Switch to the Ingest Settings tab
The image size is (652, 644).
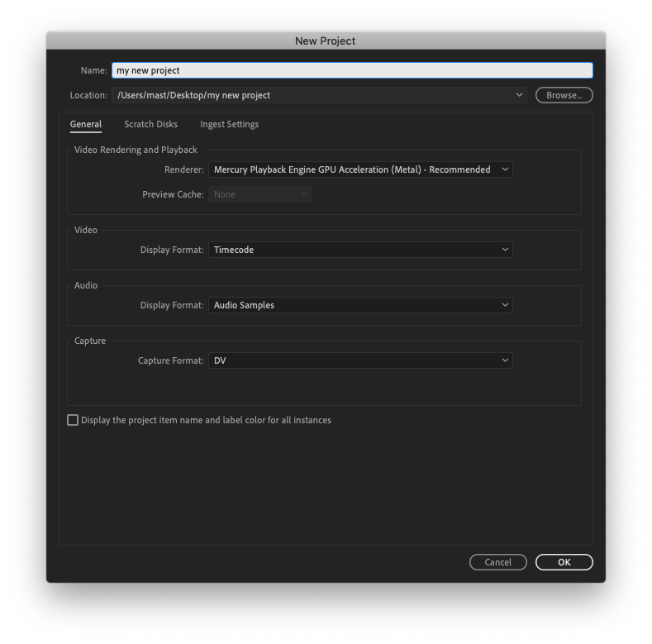(x=229, y=125)
